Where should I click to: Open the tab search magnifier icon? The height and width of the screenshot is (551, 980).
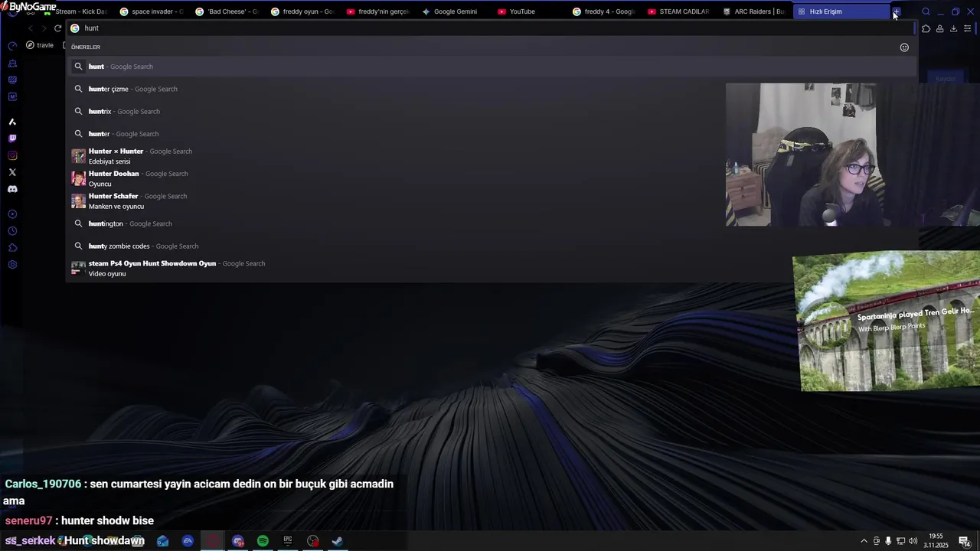click(x=926, y=11)
